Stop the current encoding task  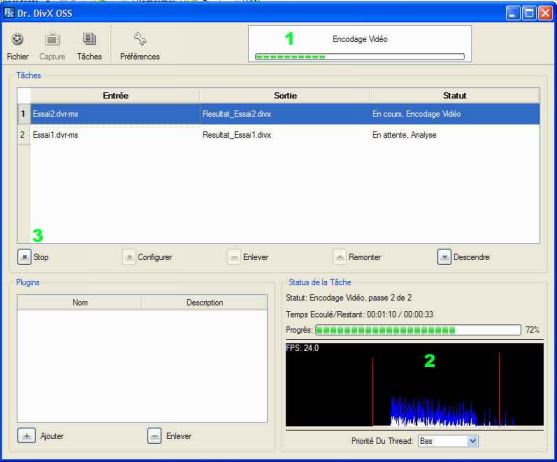pos(24,257)
